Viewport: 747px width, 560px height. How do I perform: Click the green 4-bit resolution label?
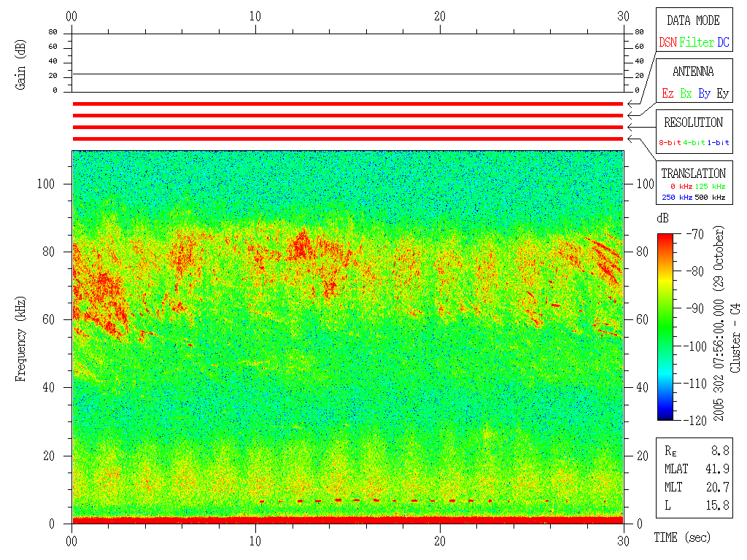click(694, 143)
